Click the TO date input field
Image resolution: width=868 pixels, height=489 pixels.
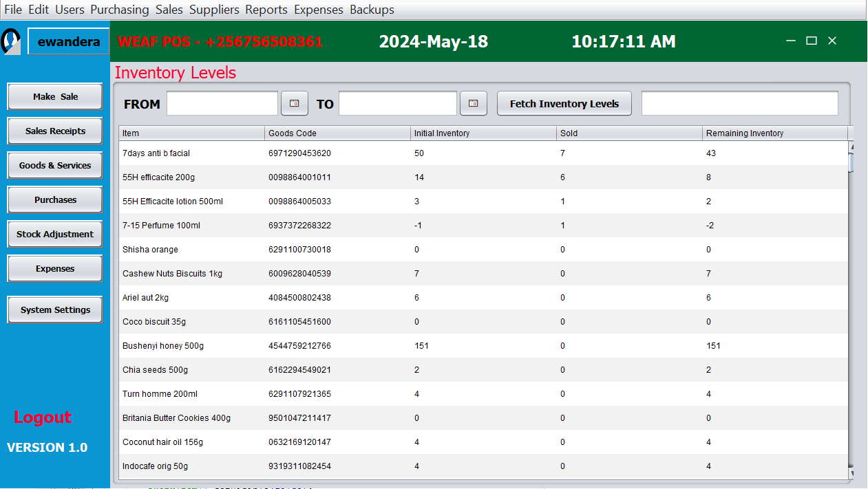click(398, 103)
